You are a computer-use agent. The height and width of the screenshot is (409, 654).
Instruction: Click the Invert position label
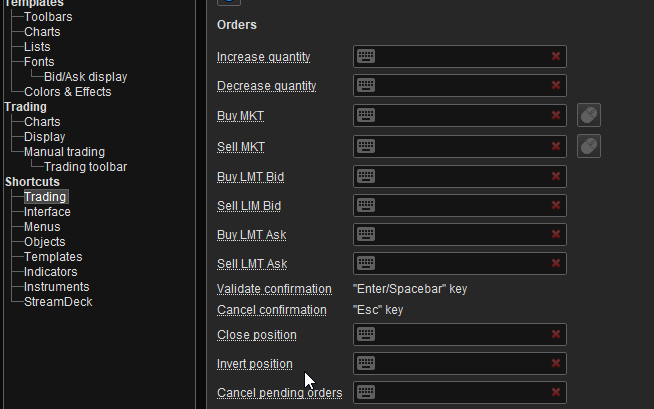(254, 364)
